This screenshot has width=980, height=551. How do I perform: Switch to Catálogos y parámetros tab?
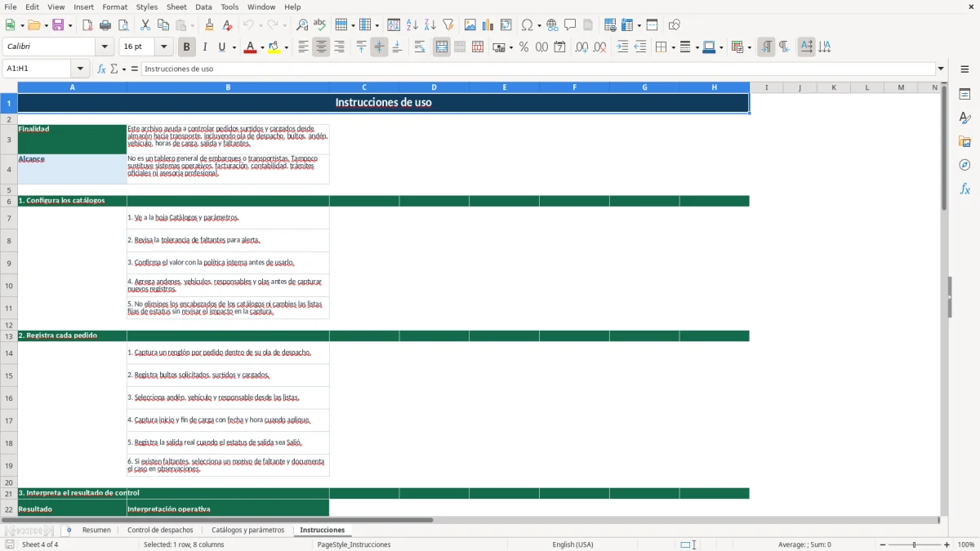tap(248, 530)
